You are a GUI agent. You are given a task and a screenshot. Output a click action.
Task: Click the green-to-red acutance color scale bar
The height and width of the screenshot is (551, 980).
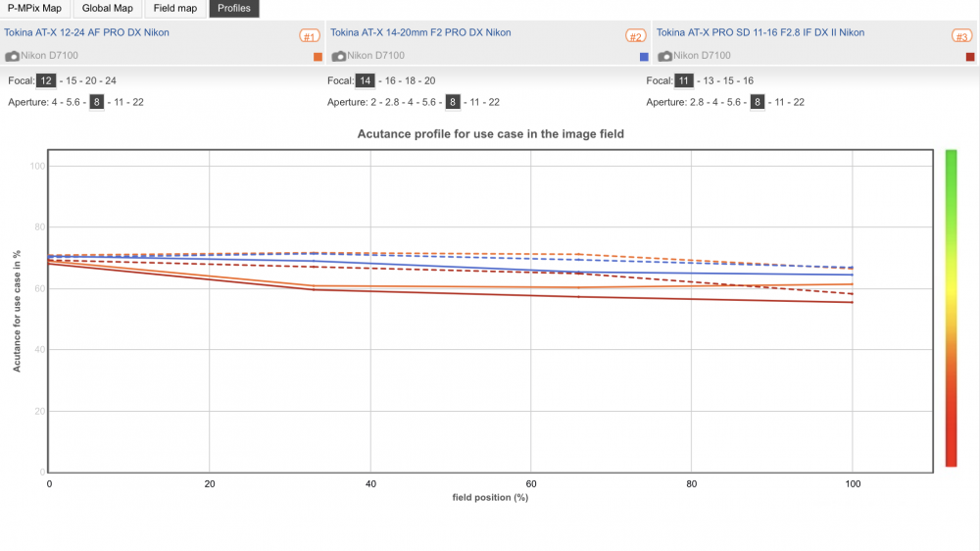pos(952,308)
